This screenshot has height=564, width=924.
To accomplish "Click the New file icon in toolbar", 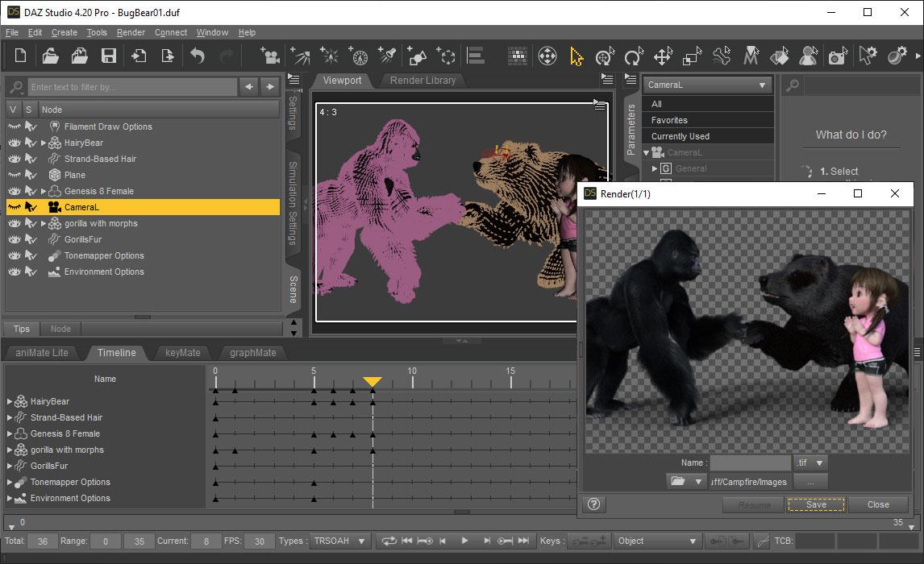I will 21,56.
